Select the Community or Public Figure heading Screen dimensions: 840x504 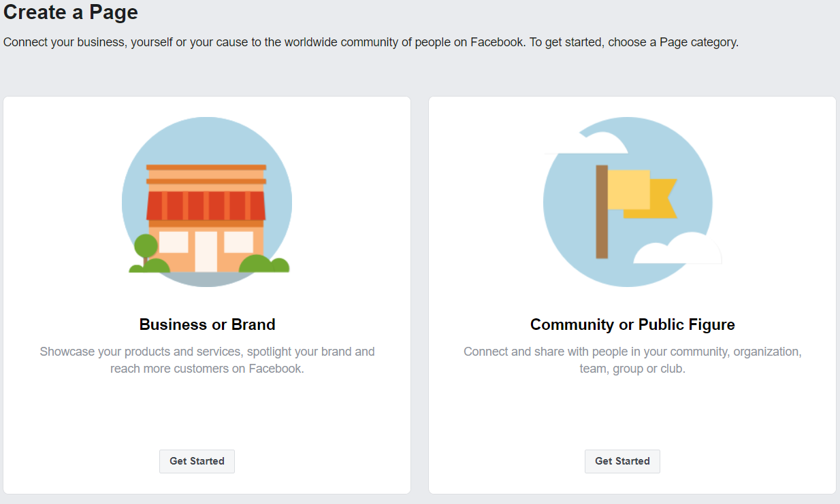point(632,324)
